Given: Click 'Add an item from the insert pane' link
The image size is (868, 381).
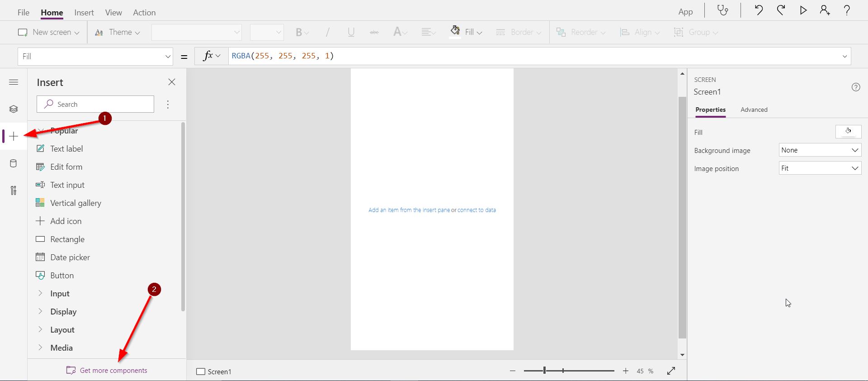Looking at the screenshot, I should pos(409,210).
